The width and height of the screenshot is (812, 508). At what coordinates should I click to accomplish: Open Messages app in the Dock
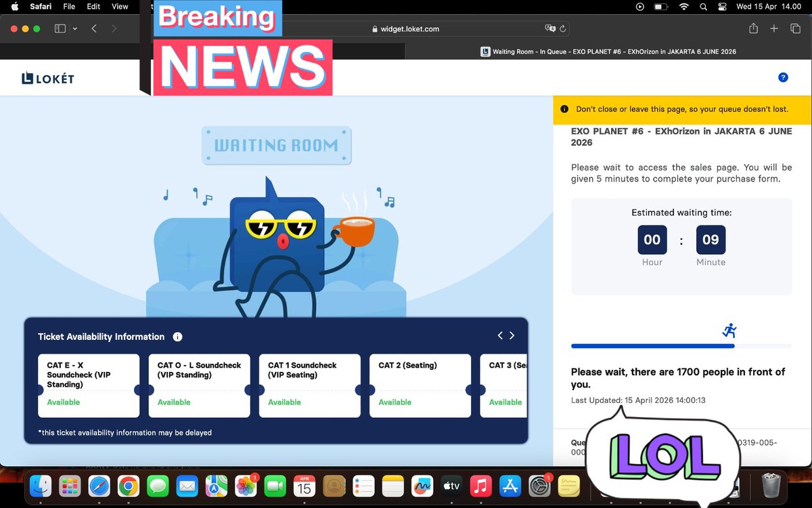(x=158, y=486)
